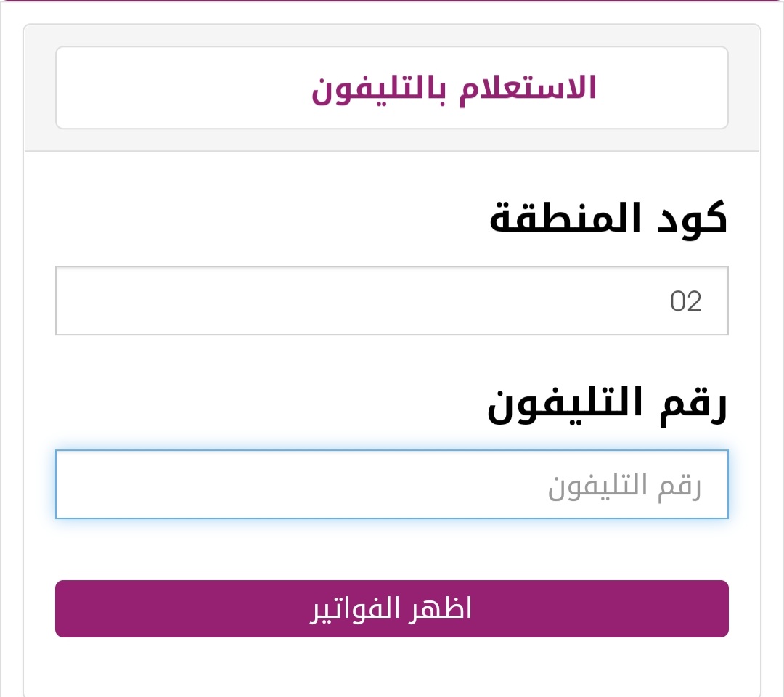Image resolution: width=784 pixels, height=697 pixels.
Task: Click the grey رقم التليفون placeholder text
Action: pyautogui.click(x=624, y=486)
